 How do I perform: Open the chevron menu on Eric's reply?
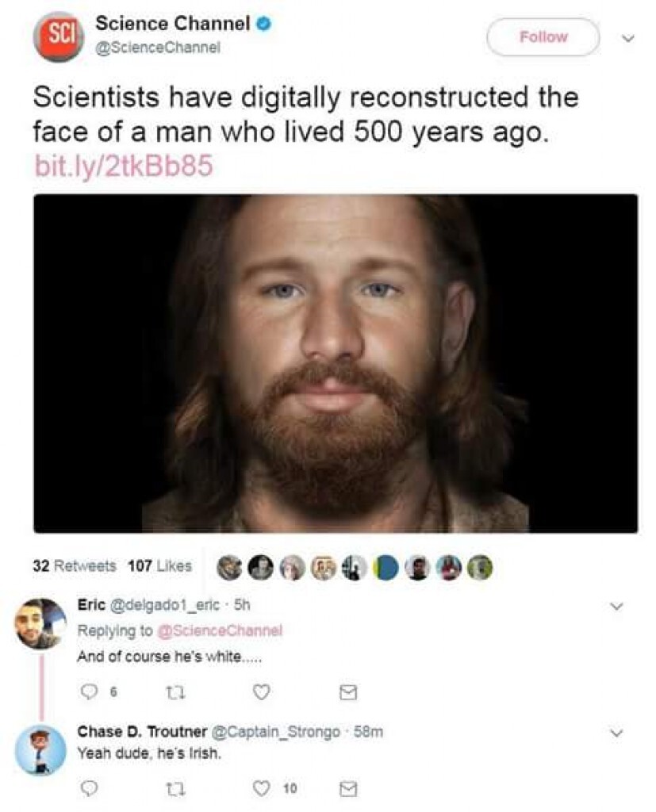[x=616, y=605]
